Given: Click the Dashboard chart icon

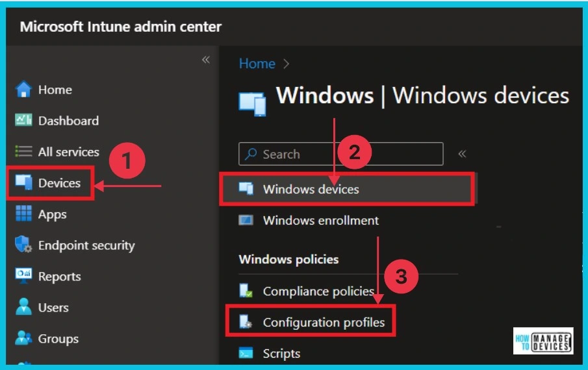Looking at the screenshot, I should (23, 120).
